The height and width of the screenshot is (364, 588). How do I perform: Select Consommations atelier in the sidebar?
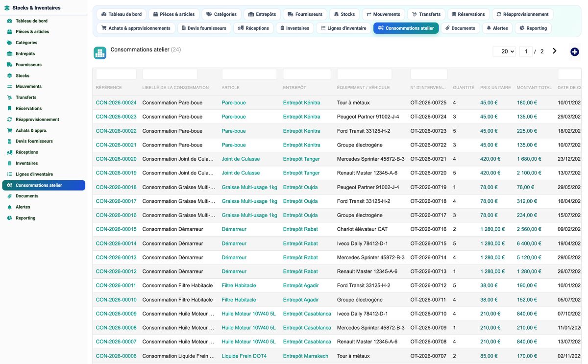click(x=44, y=185)
